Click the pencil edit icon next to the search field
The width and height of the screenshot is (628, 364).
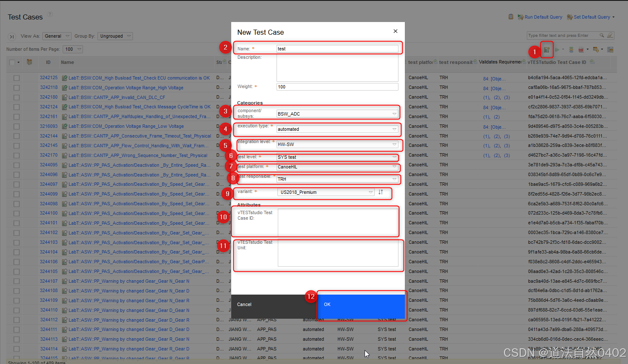click(610, 35)
